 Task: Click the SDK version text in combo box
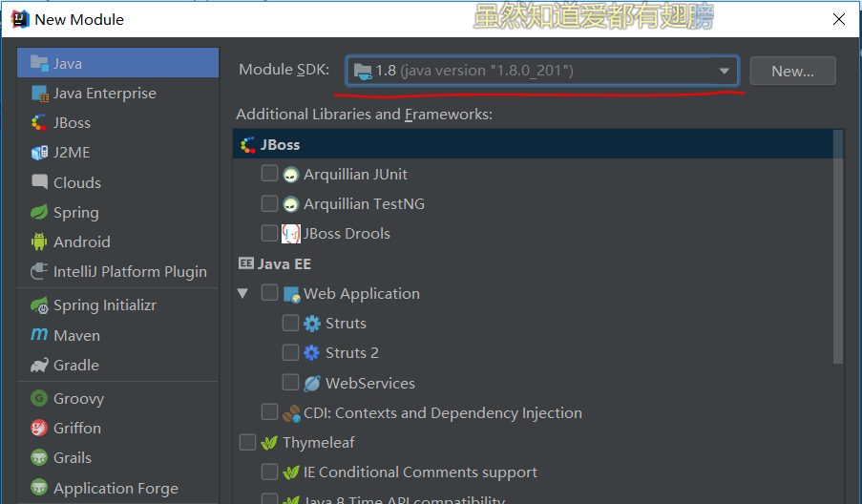(474, 71)
